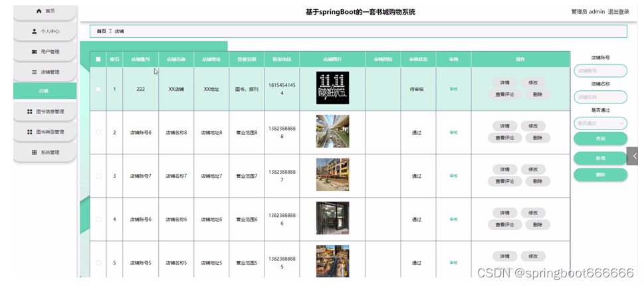The image size is (644, 286).
Task: Check the checkbox for row 店铺账号5
Action: [x=98, y=263]
